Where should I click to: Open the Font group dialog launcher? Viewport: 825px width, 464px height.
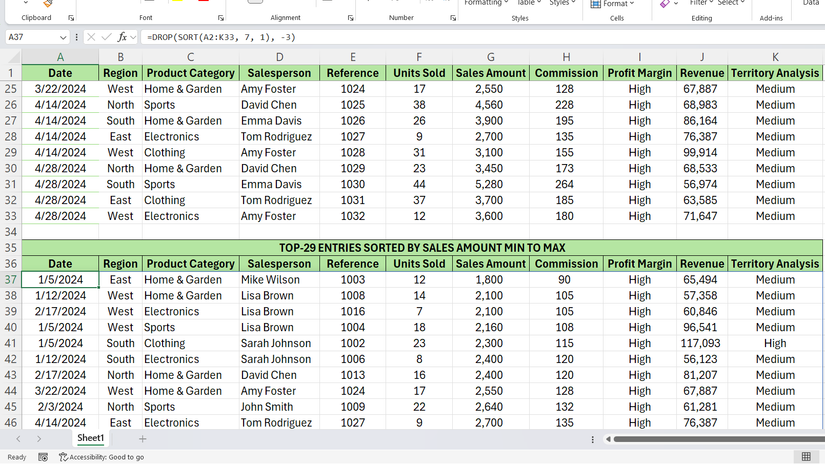pyautogui.click(x=220, y=18)
